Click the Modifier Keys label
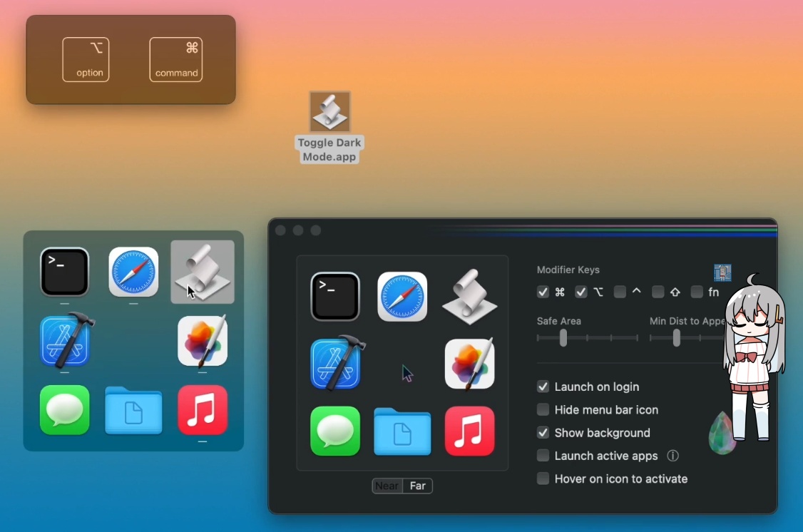The image size is (803, 532). tap(568, 270)
